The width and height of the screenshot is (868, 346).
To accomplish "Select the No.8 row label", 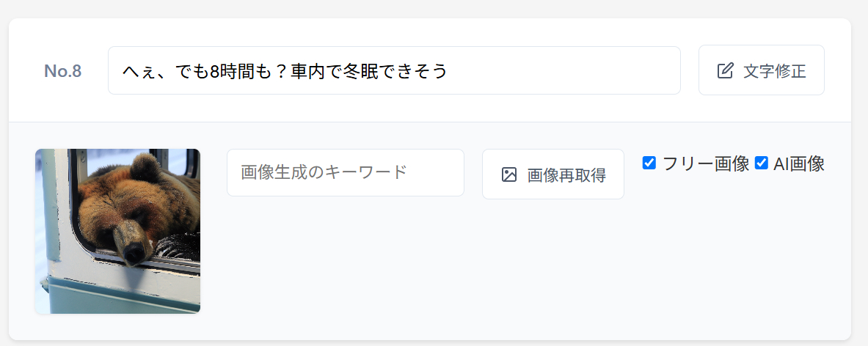I will (63, 71).
